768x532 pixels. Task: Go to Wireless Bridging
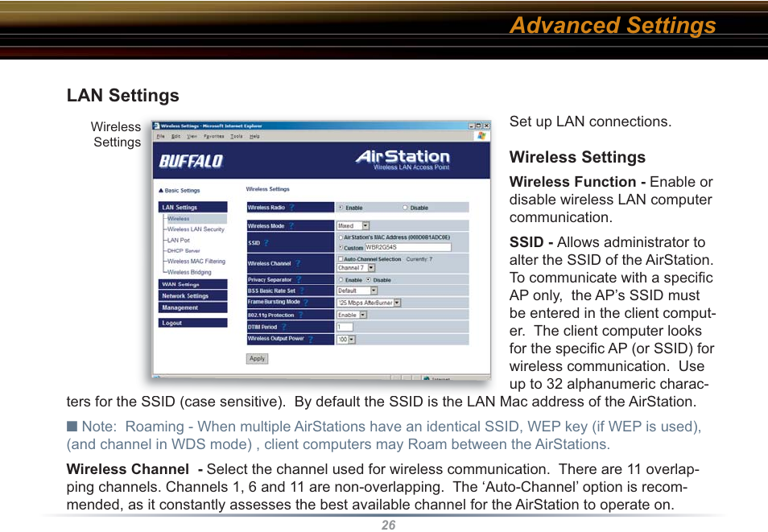click(189, 272)
